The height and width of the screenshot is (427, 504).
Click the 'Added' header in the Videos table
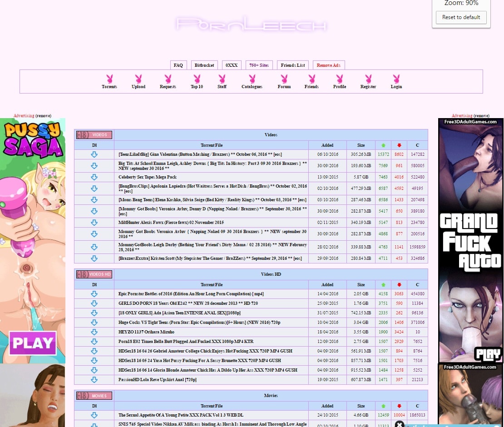pos(327,145)
